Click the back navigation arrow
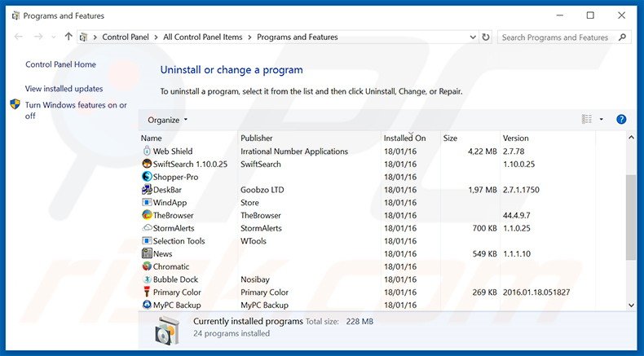The image size is (644, 356). pyautogui.click(x=19, y=37)
